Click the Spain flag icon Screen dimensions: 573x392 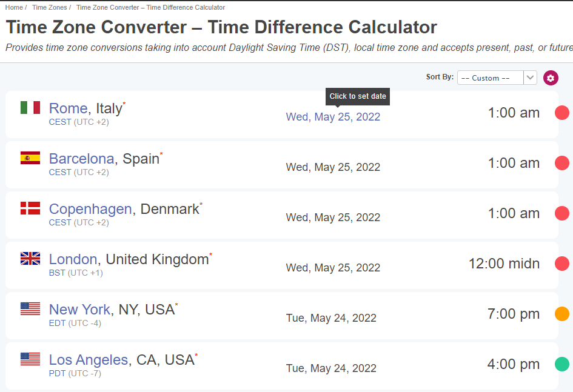click(x=30, y=158)
